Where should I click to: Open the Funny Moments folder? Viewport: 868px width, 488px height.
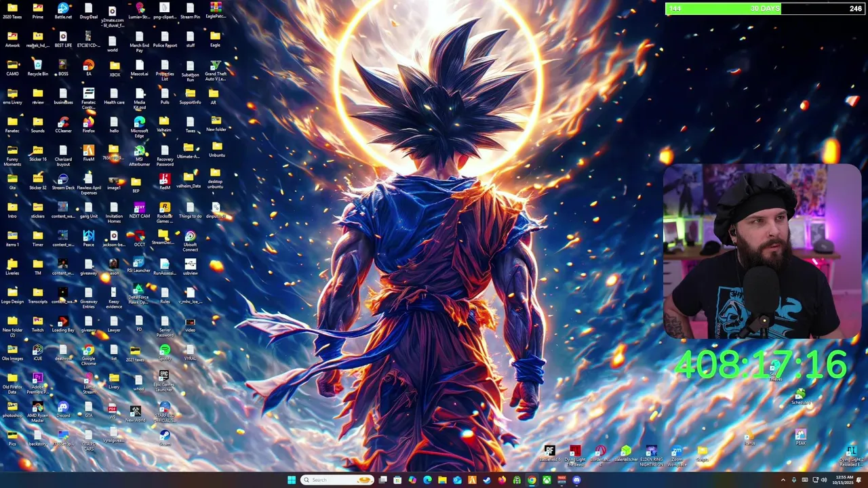tap(12, 155)
